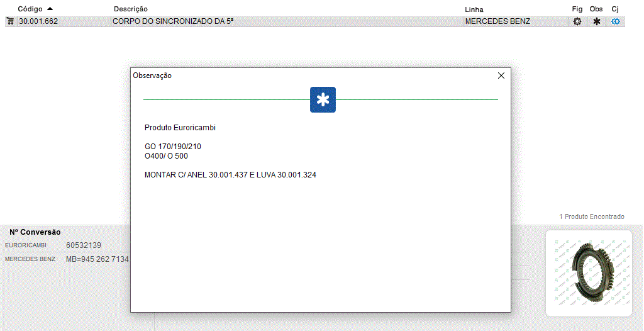This screenshot has height=331, width=644.
Task: Click the shopping cart icon beside code 30.001.662
Action: pos(10,21)
